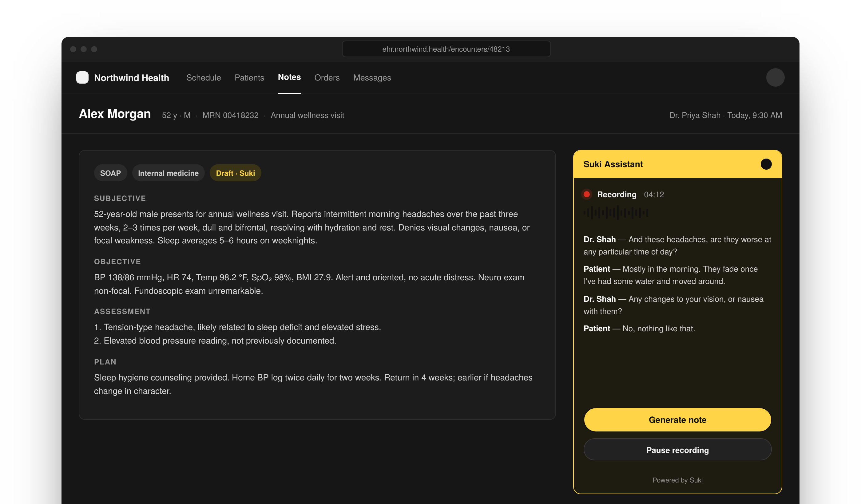Click the vitals text starting BP 138/86
861x504 pixels.
[x=309, y=284]
